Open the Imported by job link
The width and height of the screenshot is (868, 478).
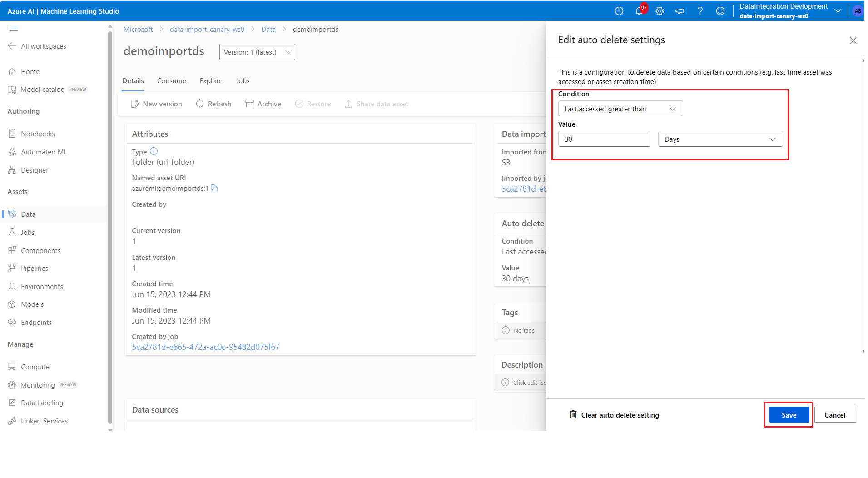pos(524,189)
